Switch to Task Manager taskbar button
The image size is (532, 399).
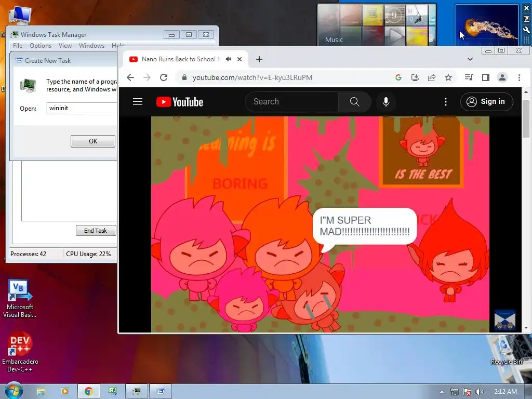click(137, 392)
